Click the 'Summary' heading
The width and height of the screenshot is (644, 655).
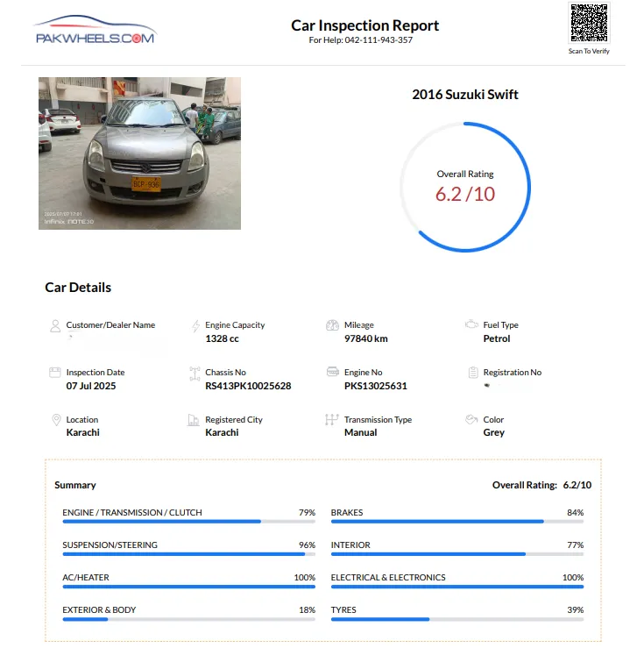click(75, 485)
